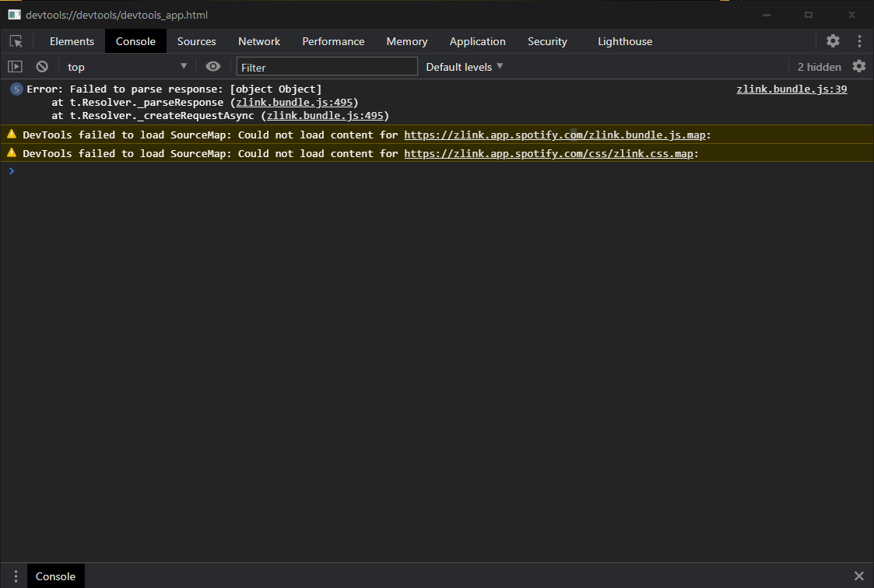Open the customize DevTools three-dot menu
Image resolution: width=874 pixels, height=588 pixels.
(x=859, y=40)
